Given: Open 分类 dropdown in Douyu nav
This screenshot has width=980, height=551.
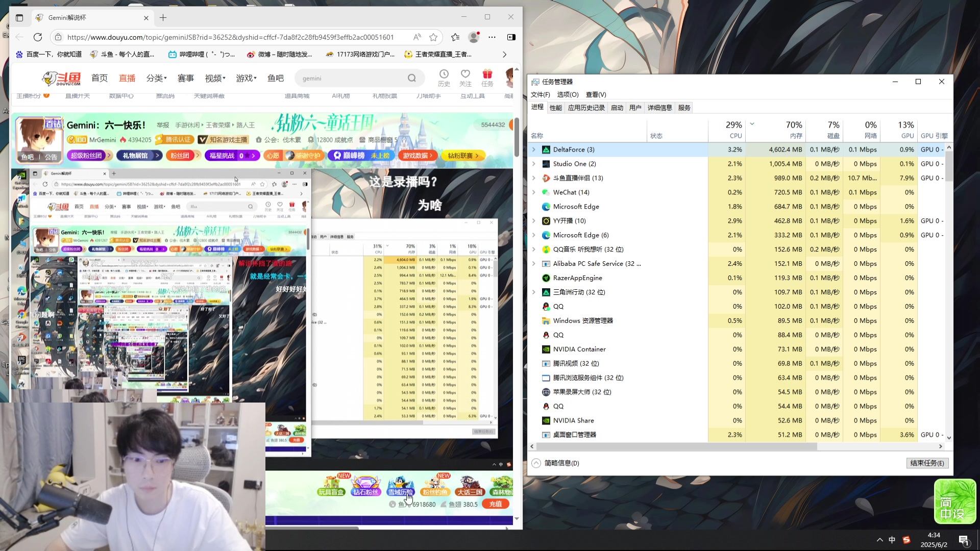Looking at the screenshot, I should [x=156, y=78].
